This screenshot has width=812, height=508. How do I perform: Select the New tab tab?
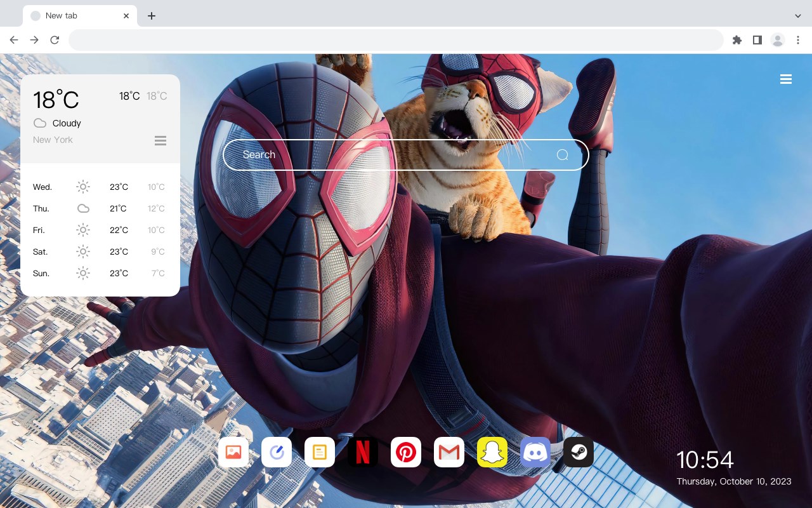[80, 16]
